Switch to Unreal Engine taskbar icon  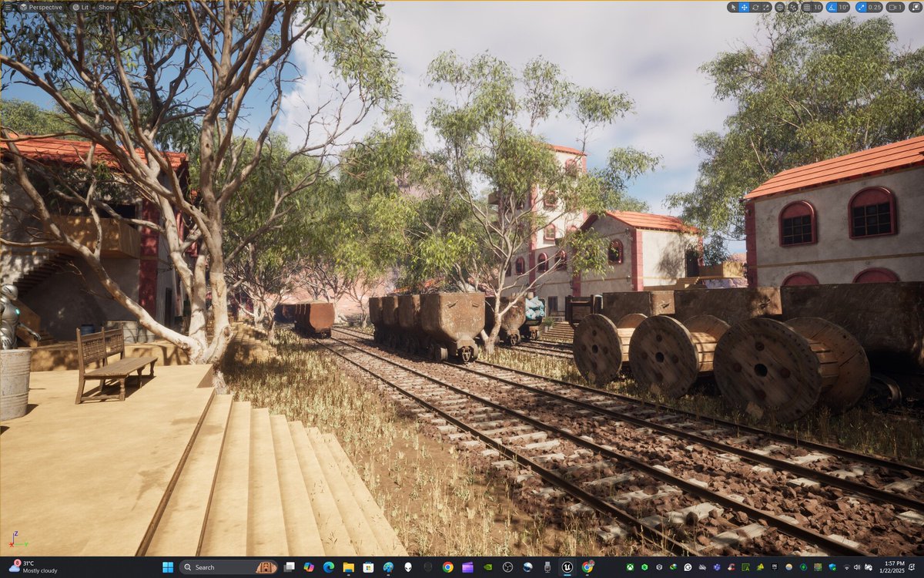coord(567,567)
